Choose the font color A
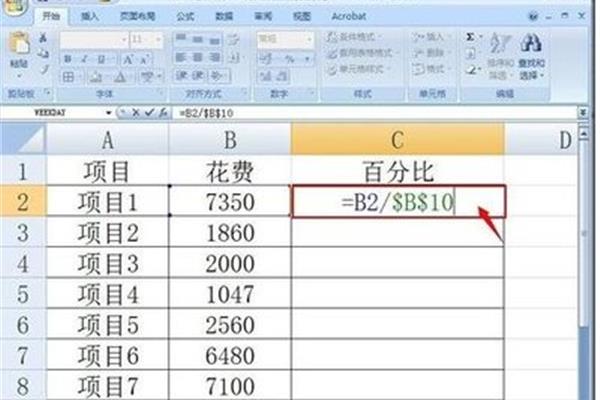 (120, 77)
